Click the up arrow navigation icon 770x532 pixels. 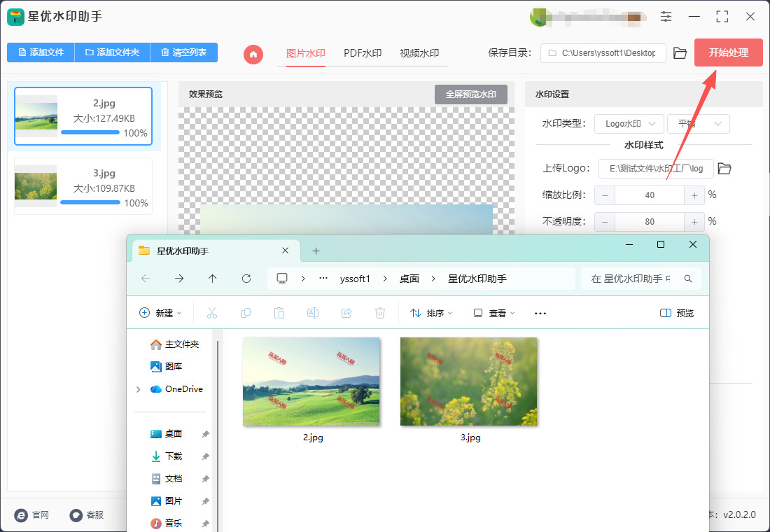coord(213,279)
